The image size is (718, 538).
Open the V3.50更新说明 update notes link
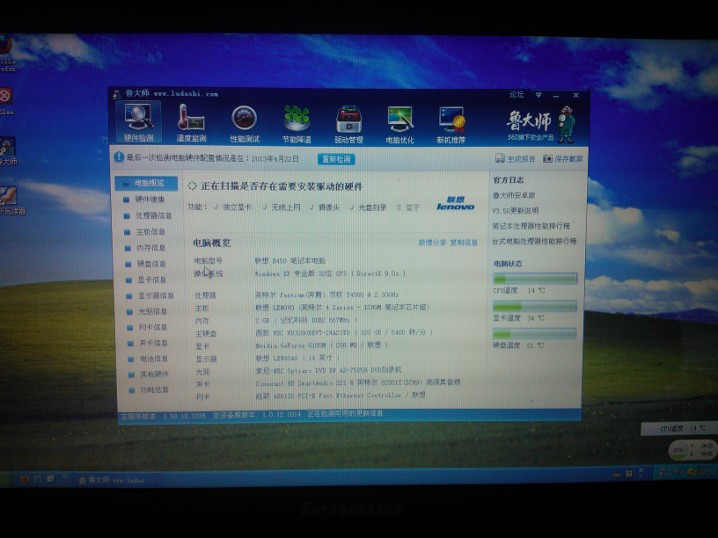[x=516, y=211]
